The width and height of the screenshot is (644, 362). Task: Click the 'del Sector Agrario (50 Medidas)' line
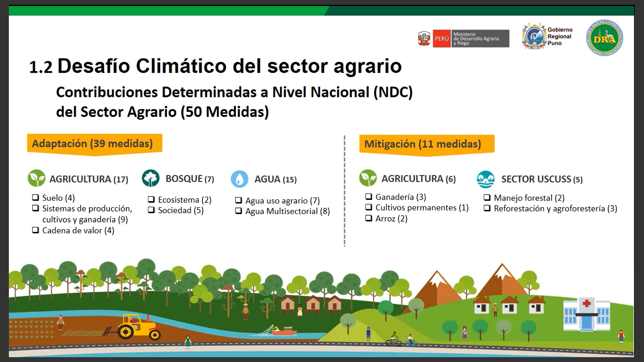point(162,112)
